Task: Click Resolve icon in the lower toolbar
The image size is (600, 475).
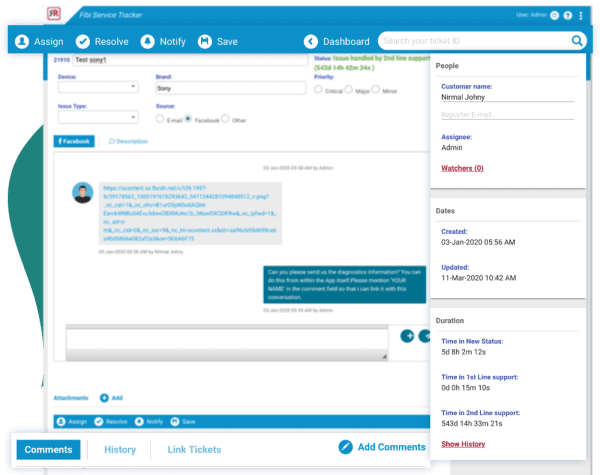Action: tap(99, 421)
